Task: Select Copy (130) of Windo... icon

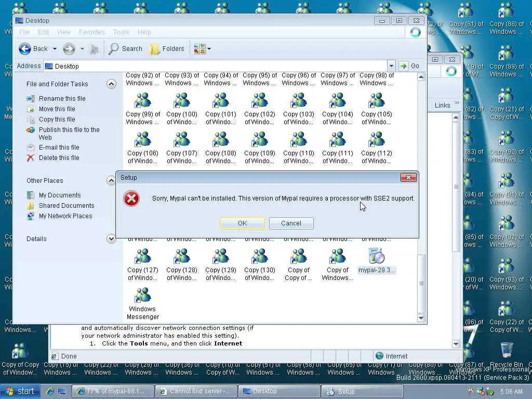Action: tap(260, 264)
